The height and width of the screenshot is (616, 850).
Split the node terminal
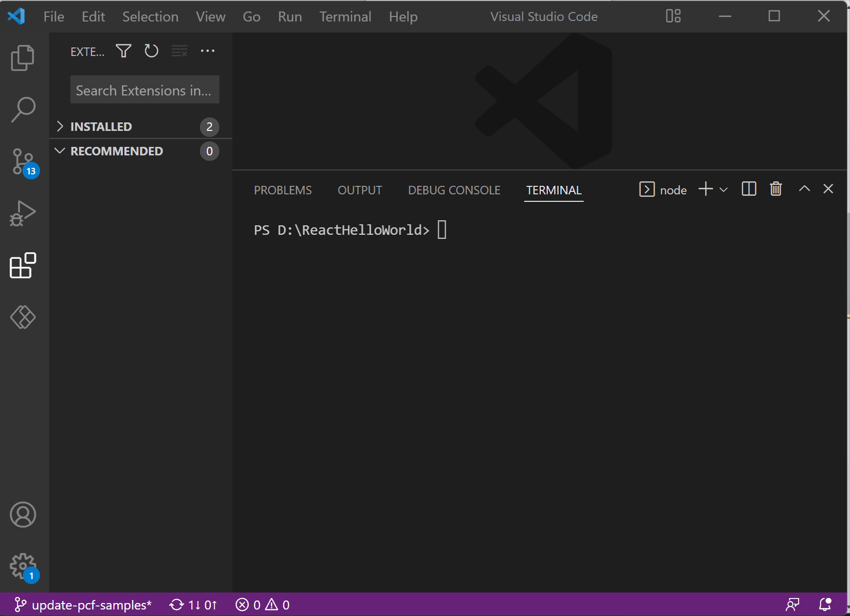pyautogui.click(x=748, y=189)
